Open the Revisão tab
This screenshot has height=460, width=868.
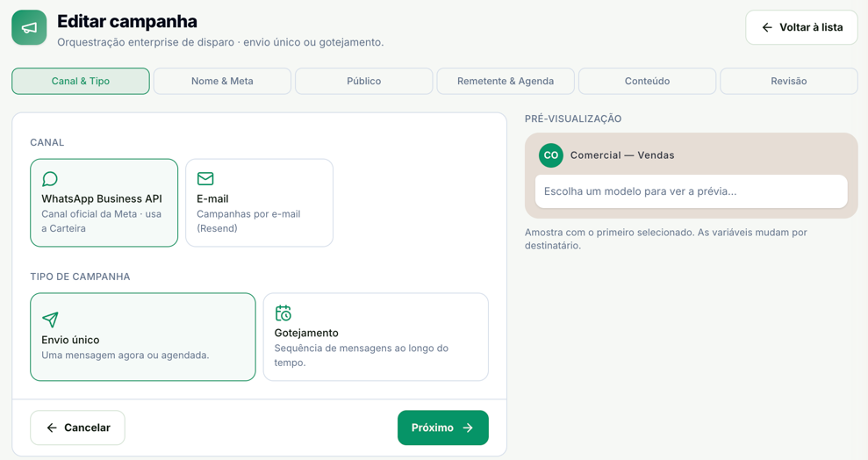coord(789,81)
